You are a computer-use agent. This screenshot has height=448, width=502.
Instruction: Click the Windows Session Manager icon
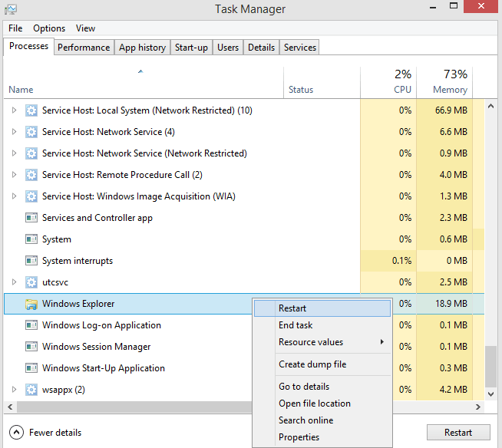[x=31, y=347]
